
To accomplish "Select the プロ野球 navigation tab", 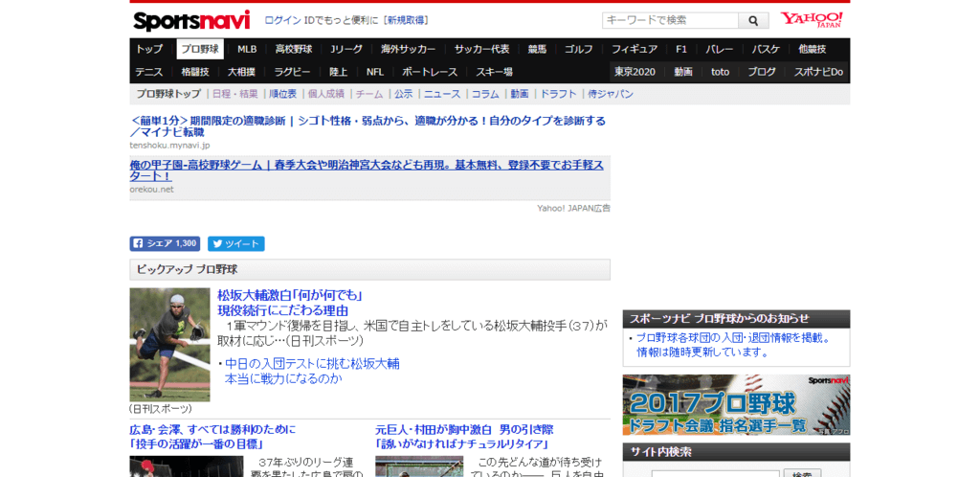I will 200,50.
